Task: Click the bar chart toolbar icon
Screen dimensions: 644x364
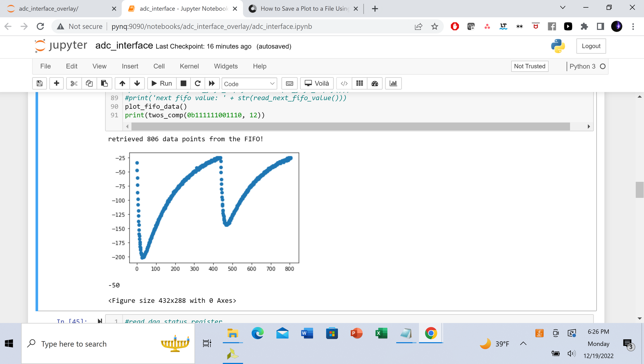Action: pyautogui.click(x=393, y=83)
